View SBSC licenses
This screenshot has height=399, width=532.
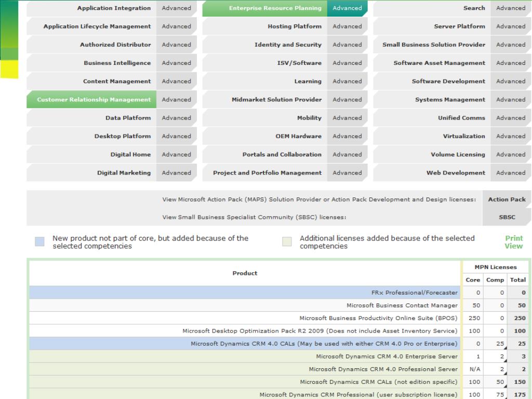click(507, 217)
